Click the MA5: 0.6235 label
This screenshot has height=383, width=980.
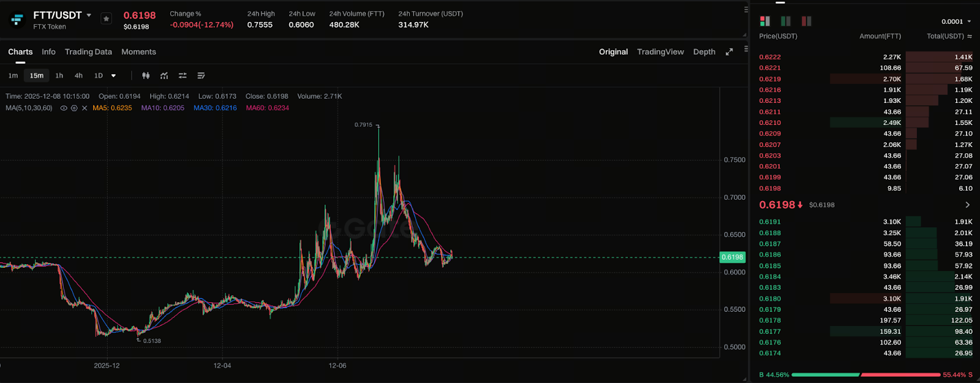pyautogui.click(x=112, y=108)
